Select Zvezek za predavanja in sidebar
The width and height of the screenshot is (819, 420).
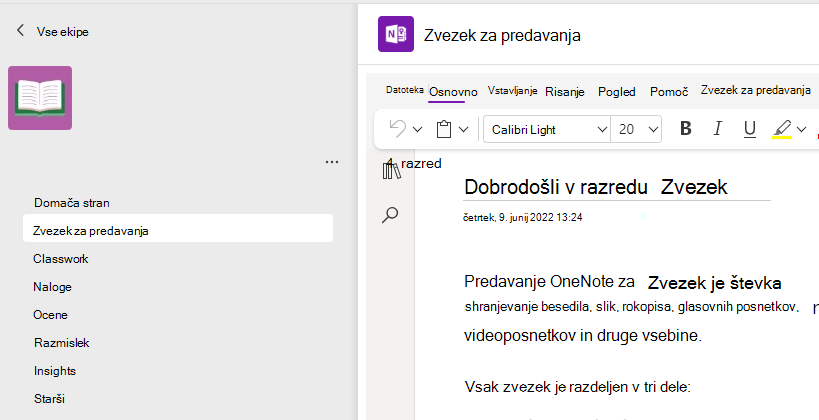[178, 230]
